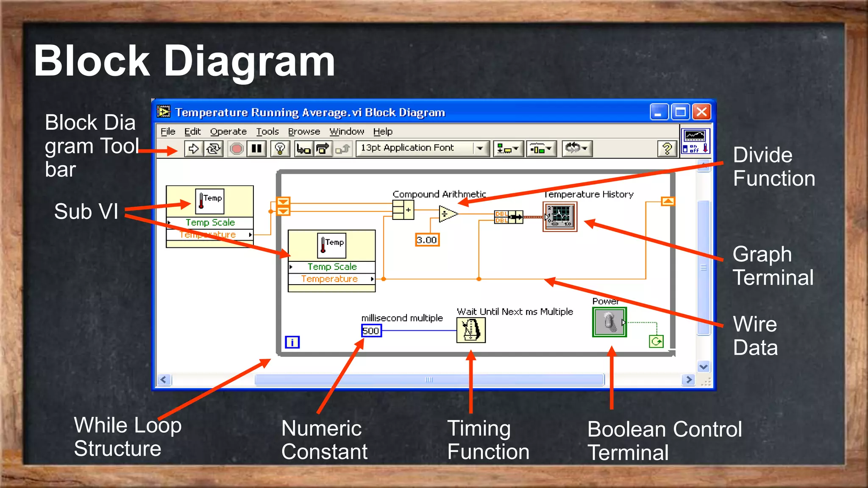Click the upper shift register down arrow
868x488 pixels.
[x=283, y=201]
